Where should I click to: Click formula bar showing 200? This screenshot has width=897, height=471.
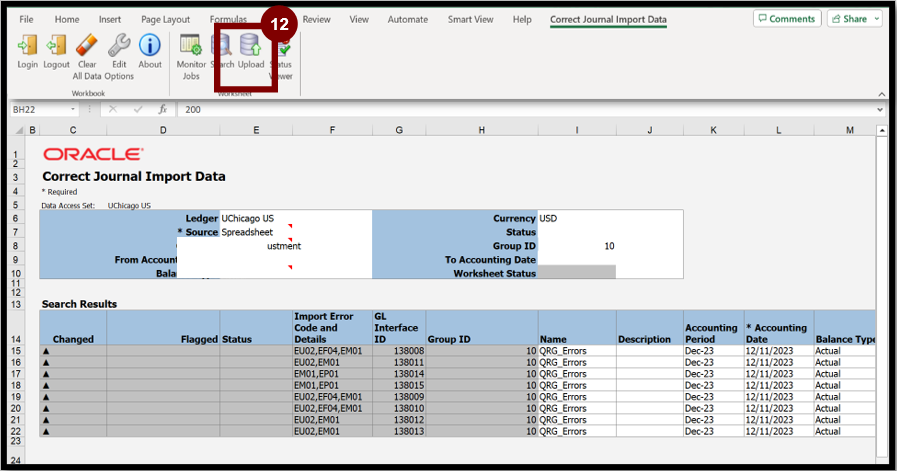526,109
